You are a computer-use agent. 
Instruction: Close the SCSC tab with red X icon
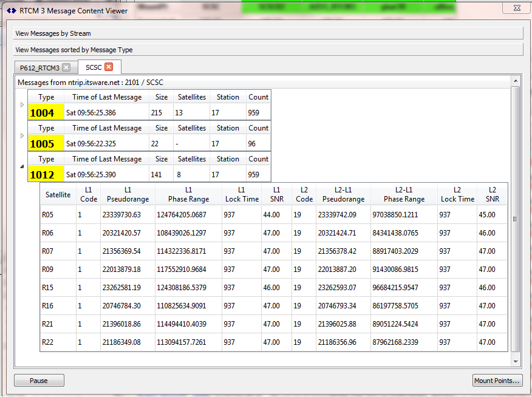point(109,67)
